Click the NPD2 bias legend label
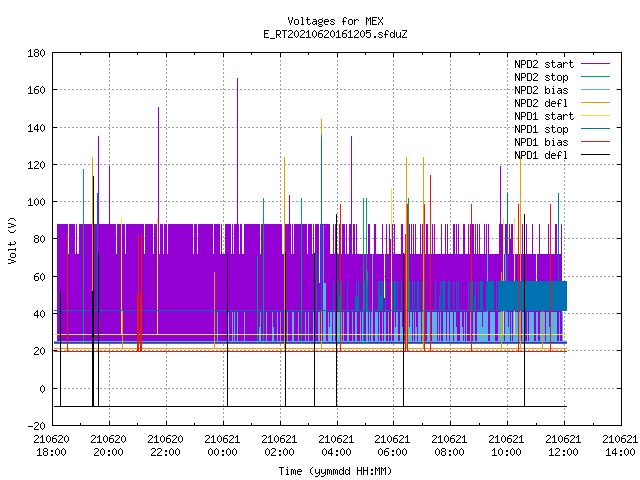This screenshot has height=480, width=640. (541, 90)
